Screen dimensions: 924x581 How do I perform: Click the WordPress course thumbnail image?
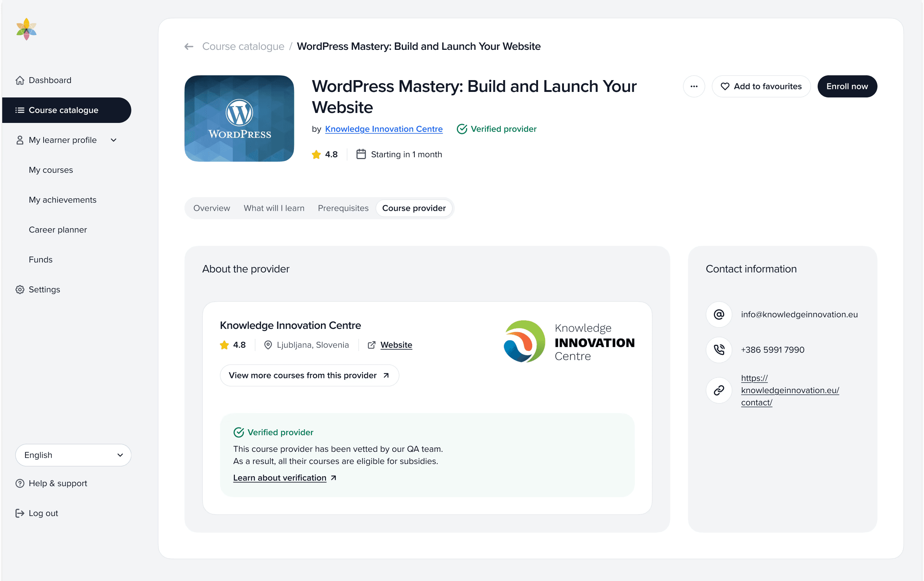[x=239, y=118]
